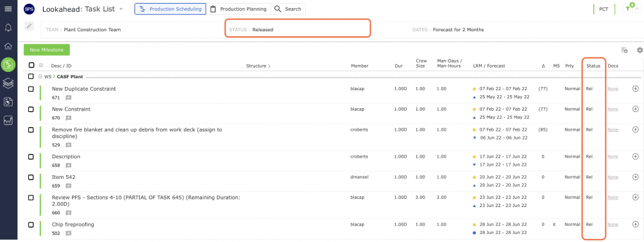The image size is (644, 242).
Task: Click plus icon for Review PFS row
Action: pos(635,197)
